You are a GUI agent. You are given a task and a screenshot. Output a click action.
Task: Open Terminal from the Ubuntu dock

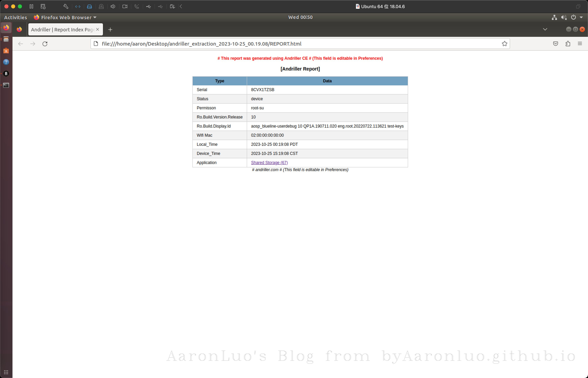(6, 85)
